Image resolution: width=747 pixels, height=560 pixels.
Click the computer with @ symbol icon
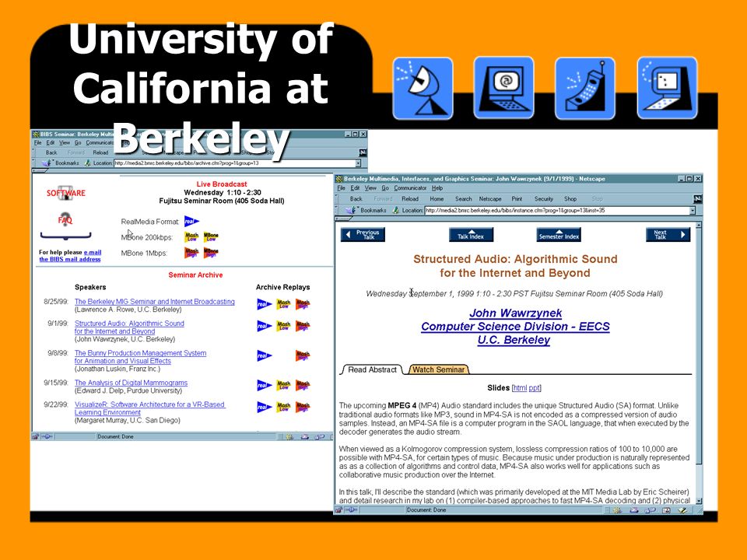[x=503, y=88]
